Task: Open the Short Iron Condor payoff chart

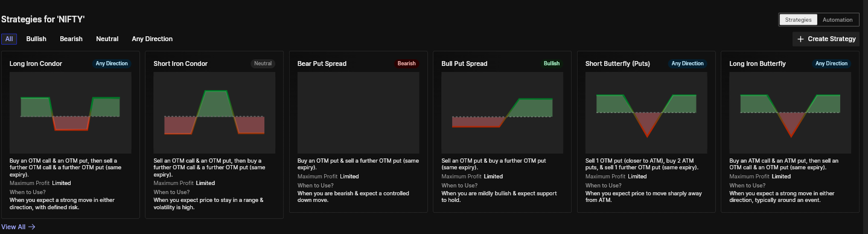Action: [x=214, y=112]
